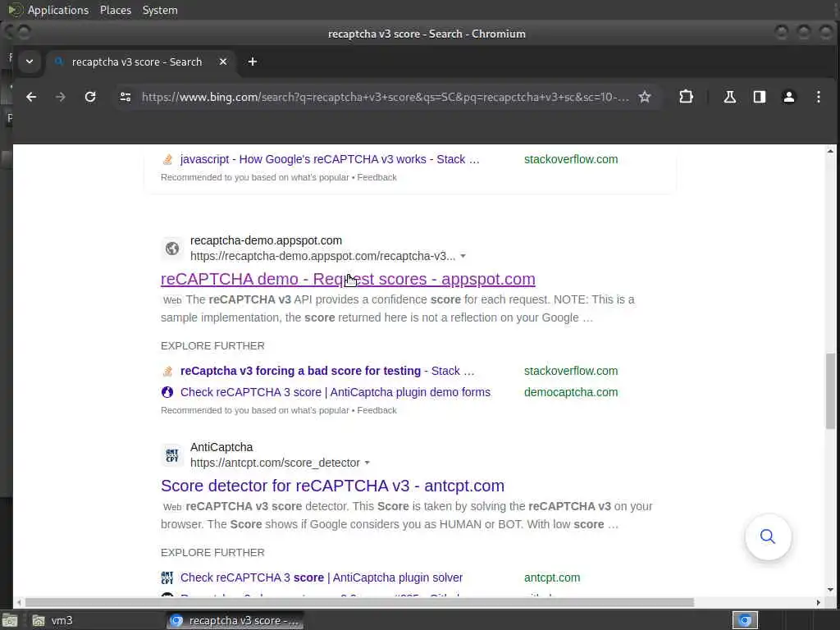Screen dimensions: 840x630
Task: Open 'reCaptcha v3 forcing a bad score' link
Action: coord(326,372)
